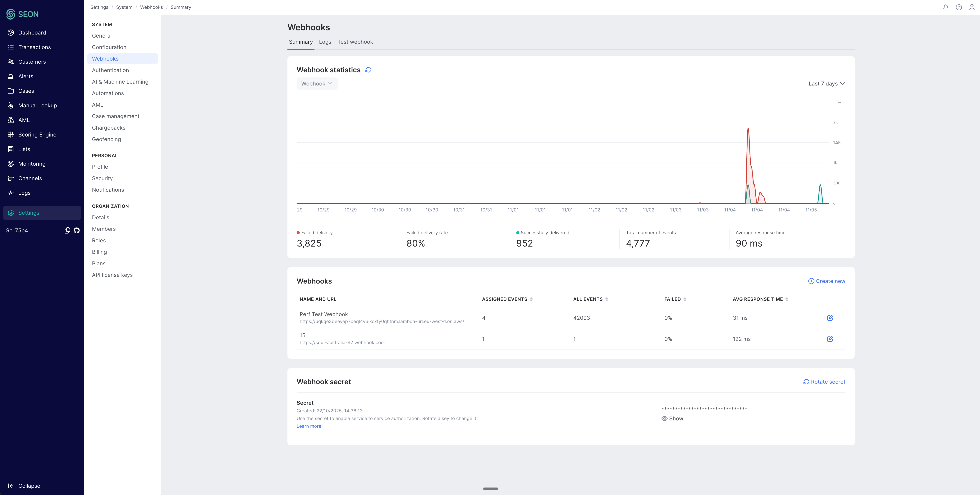The height and width of the screenshot is (495, 980).
Task: Open the Webhook filter dropdown
Action: click(317, 84)
